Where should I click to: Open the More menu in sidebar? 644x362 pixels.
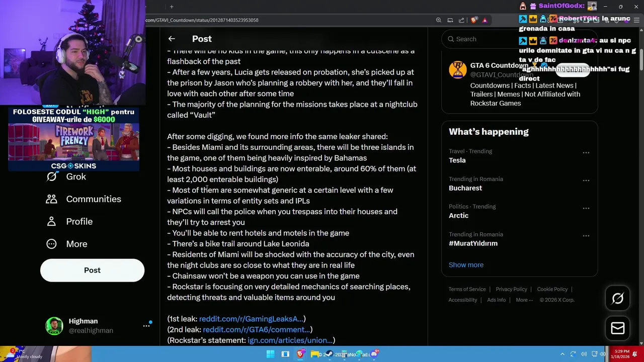[x=67, y=244]
